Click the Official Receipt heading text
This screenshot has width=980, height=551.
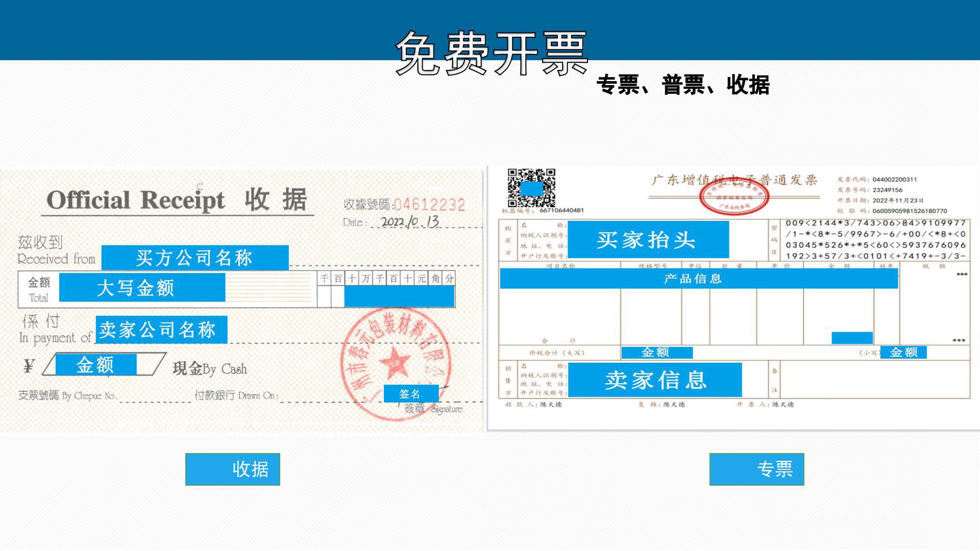click(x=136, y=200)
